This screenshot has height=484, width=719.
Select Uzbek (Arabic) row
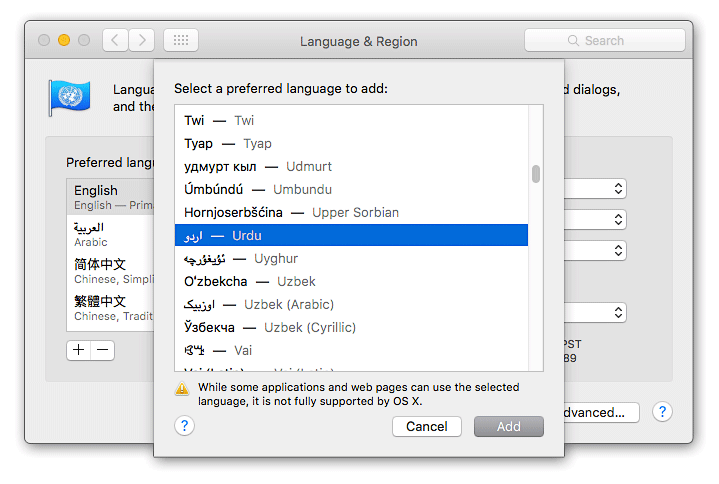(x=351, y=304)
